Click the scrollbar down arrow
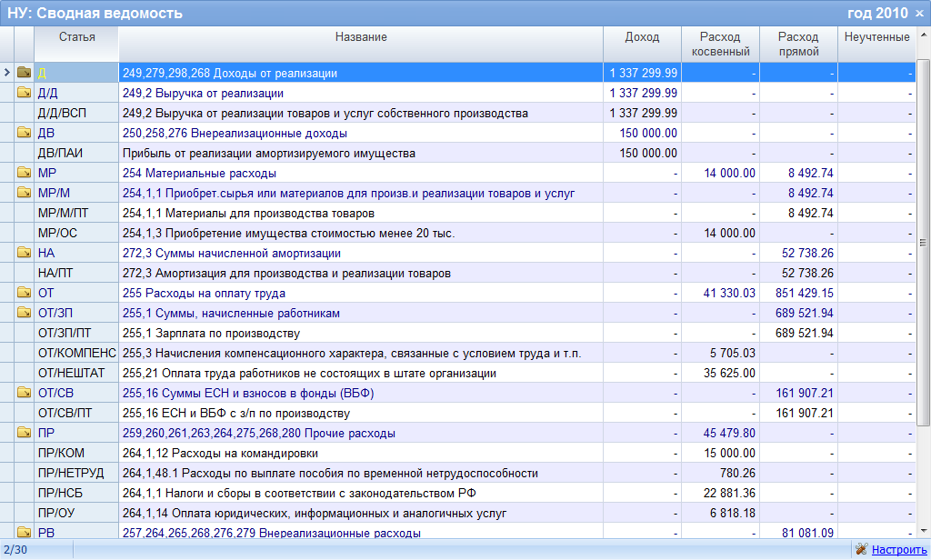The width and height of the screenshot is (931, 560). [x=923, y=530]
